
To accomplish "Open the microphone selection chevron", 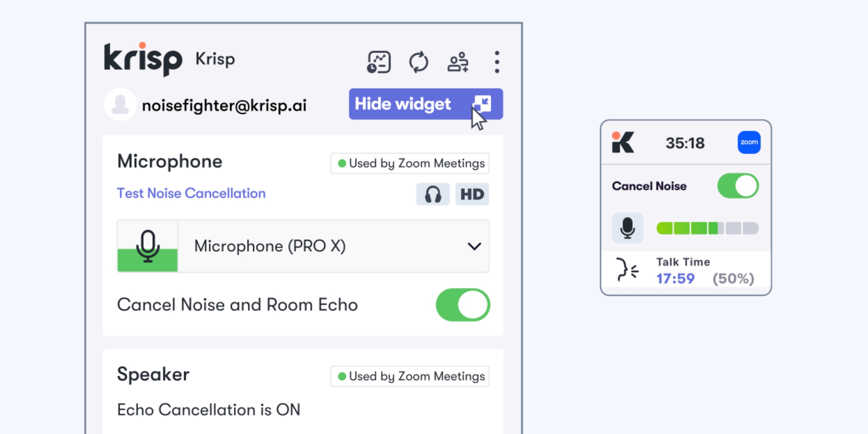I will click(x=474, y=246).
